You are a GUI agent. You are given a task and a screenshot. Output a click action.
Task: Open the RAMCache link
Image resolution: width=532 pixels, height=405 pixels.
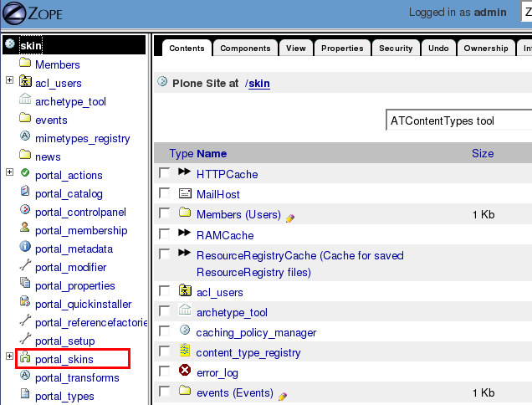point(225,235)
